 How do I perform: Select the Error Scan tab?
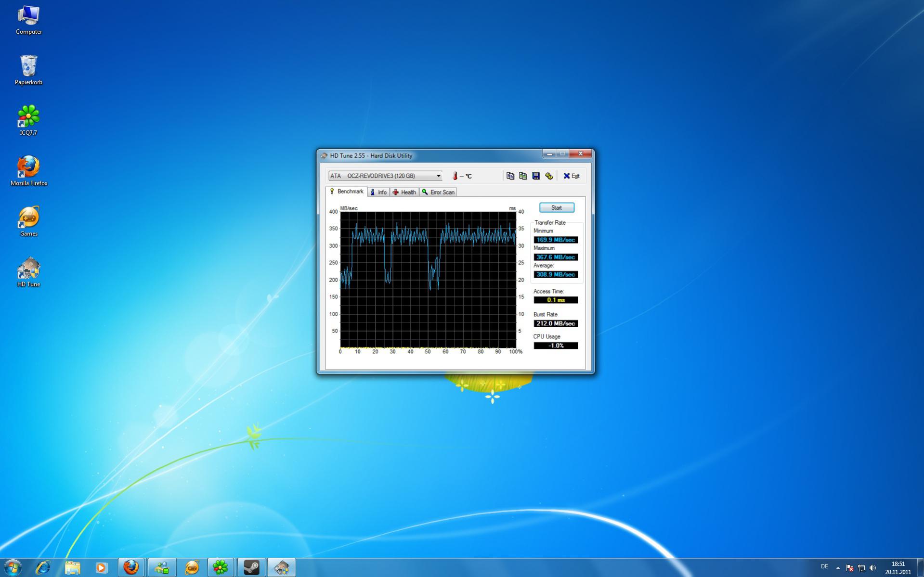[x=438, y=192]
